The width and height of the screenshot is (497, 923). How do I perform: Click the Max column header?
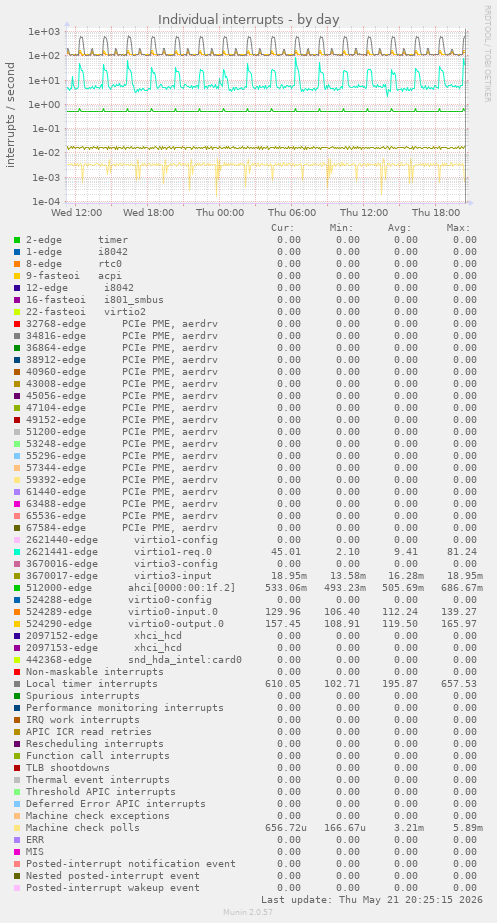pyautogui.click(x=458, y=228)
